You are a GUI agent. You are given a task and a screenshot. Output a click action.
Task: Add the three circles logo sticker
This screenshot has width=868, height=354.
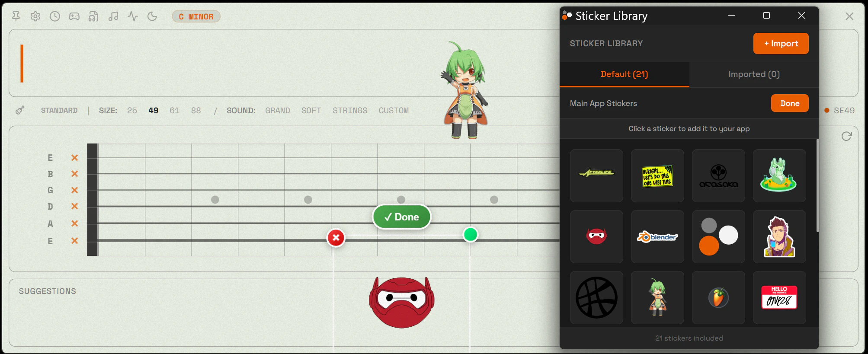pyautogui.click(x=718, y=236)
